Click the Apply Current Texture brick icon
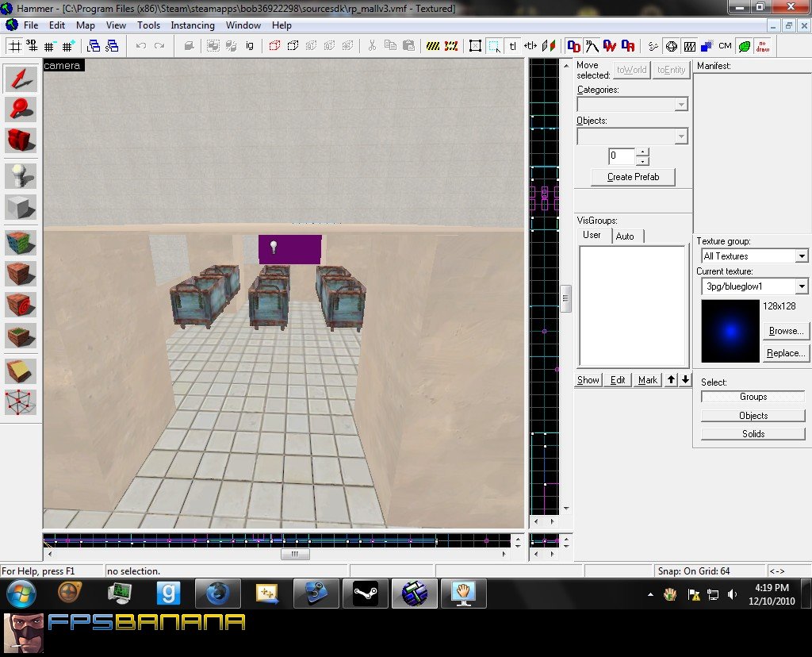812x657 pixels. click(x=21, y=274)
